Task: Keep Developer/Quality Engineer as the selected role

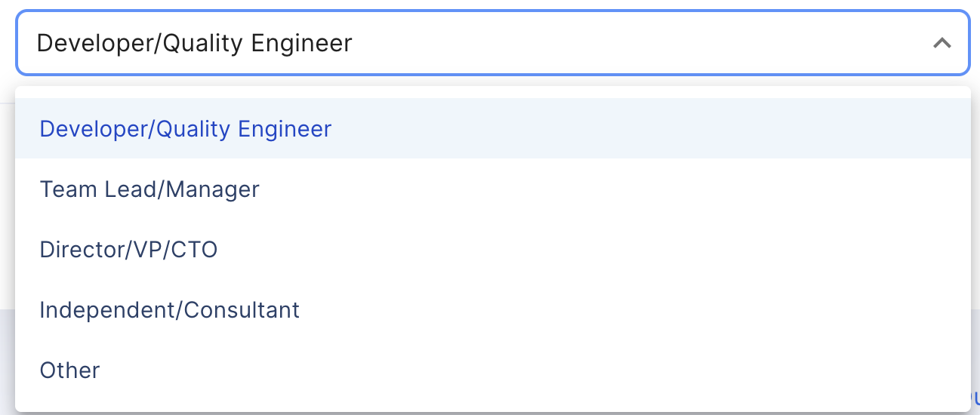Action: tap(185, 128)
